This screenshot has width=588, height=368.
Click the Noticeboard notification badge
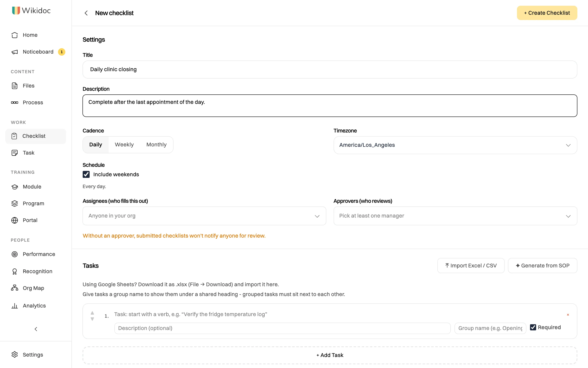62,52
